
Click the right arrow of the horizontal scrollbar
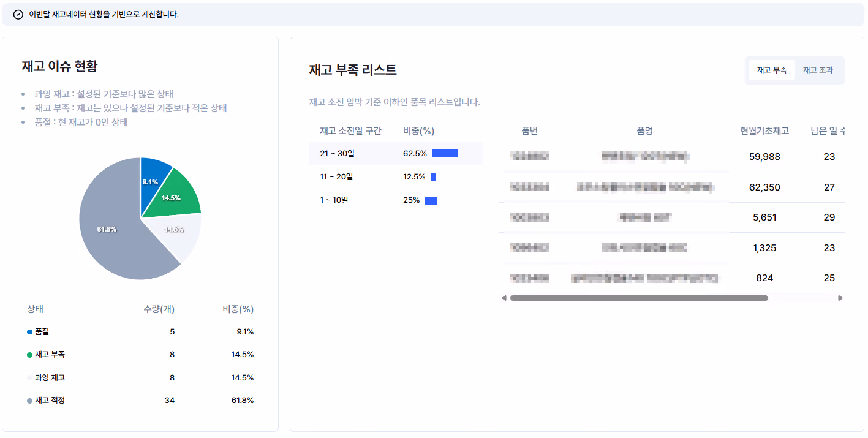pos(840,298)
